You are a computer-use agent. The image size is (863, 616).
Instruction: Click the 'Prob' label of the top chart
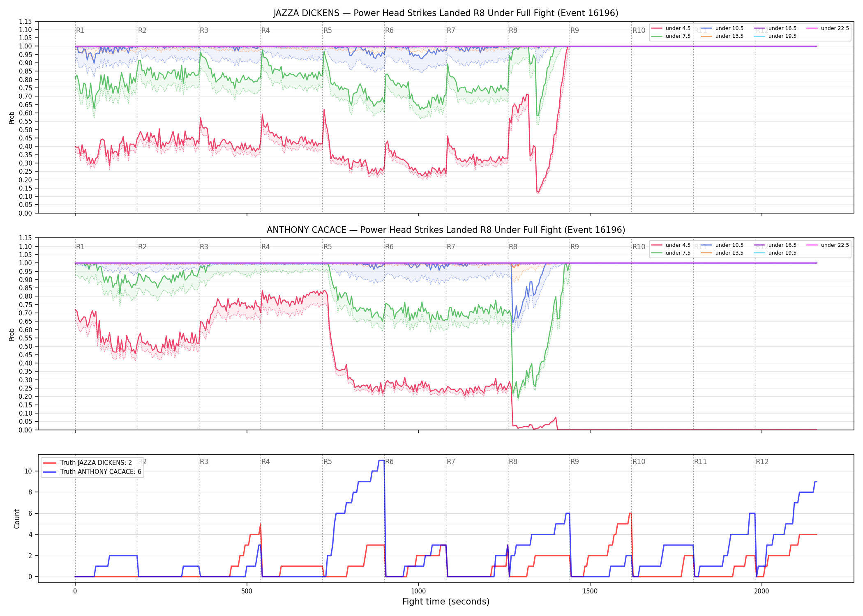pos(12,117)
